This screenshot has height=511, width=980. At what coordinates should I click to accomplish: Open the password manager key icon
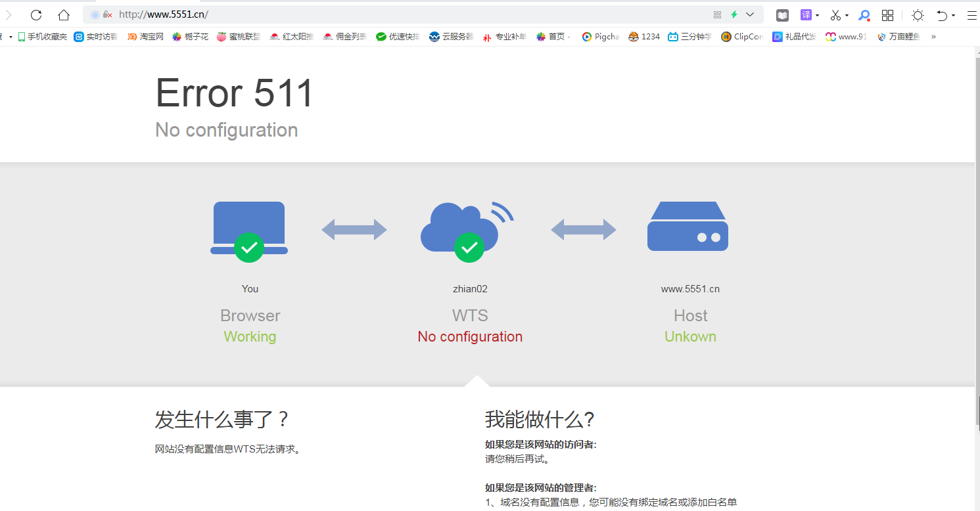pos(864,14)
